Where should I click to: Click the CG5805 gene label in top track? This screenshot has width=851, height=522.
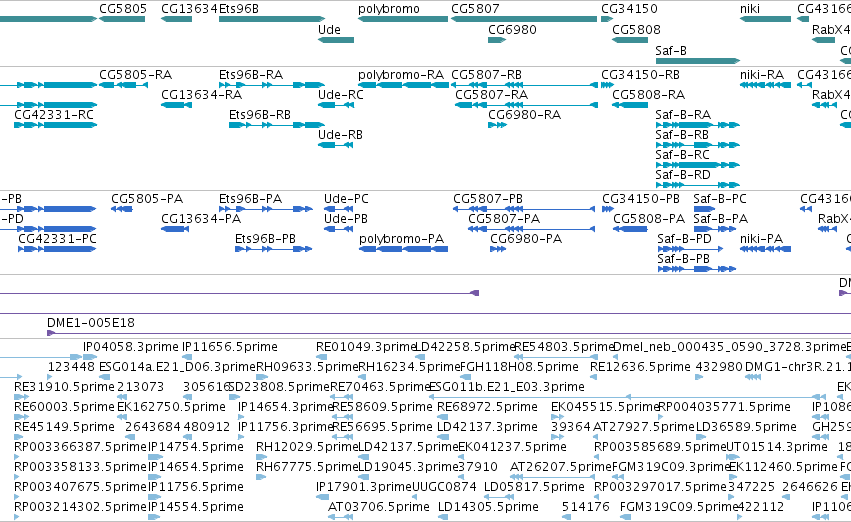pyautogui.click(x=123, y=9)
